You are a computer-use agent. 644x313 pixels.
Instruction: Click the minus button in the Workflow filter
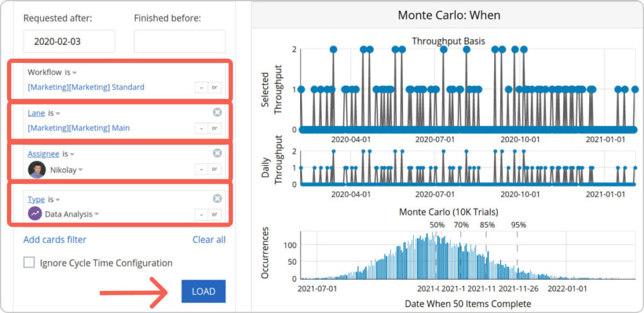[x=200, y=88]
